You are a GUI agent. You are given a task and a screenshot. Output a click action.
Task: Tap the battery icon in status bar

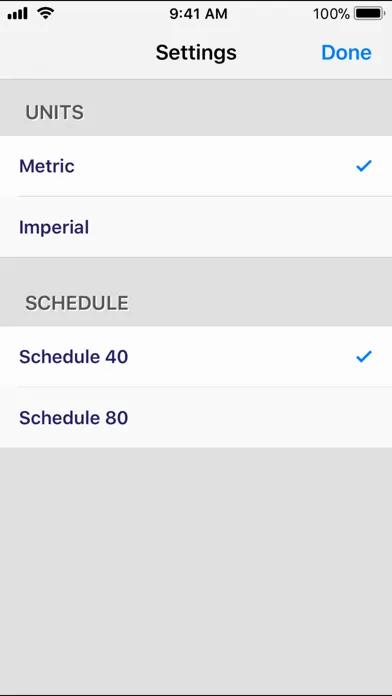point(369,13)
